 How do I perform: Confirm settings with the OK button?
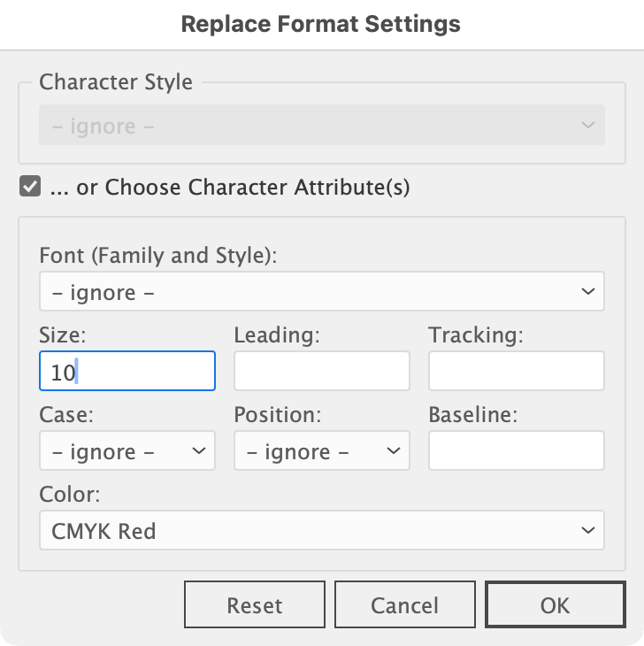(x=555, y=605)
